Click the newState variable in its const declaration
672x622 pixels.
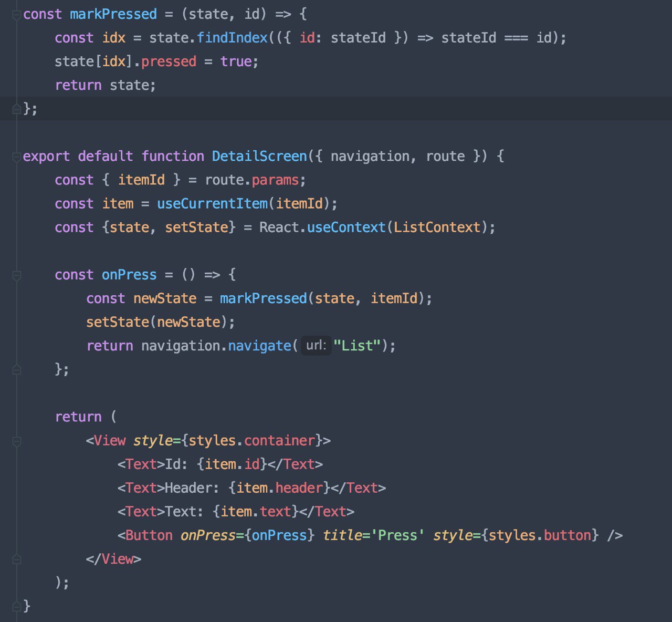point(165,298)
